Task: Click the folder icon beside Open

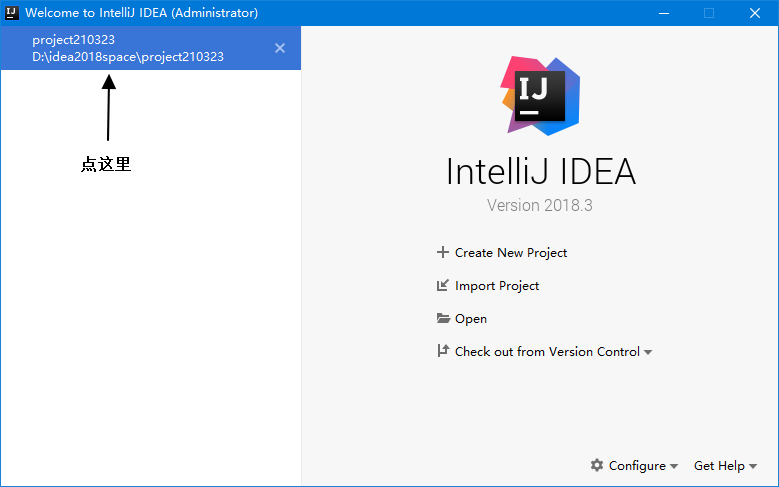Action: tap(442, 319)
